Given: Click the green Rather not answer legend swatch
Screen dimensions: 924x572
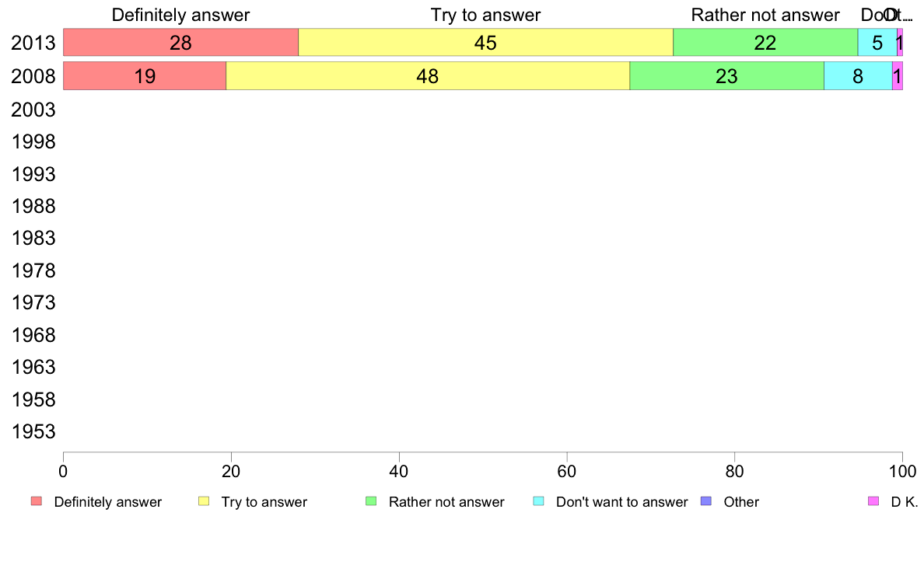Looking at the screenshot, I should click(x=371, y=501).
